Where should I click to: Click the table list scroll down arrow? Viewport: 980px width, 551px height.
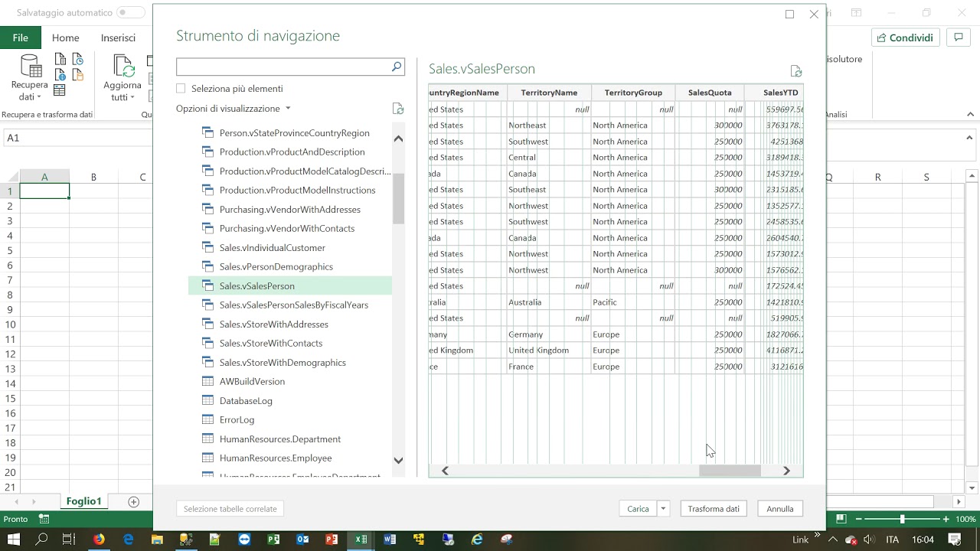click(x=398, y=460)
